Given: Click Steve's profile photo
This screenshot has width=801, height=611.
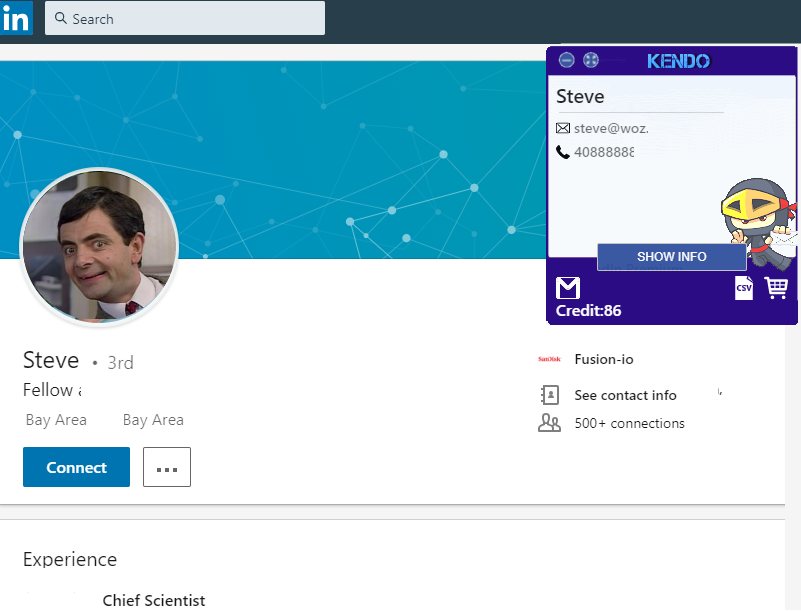Looking at the screenshot, I should click(x=99, y=246).
